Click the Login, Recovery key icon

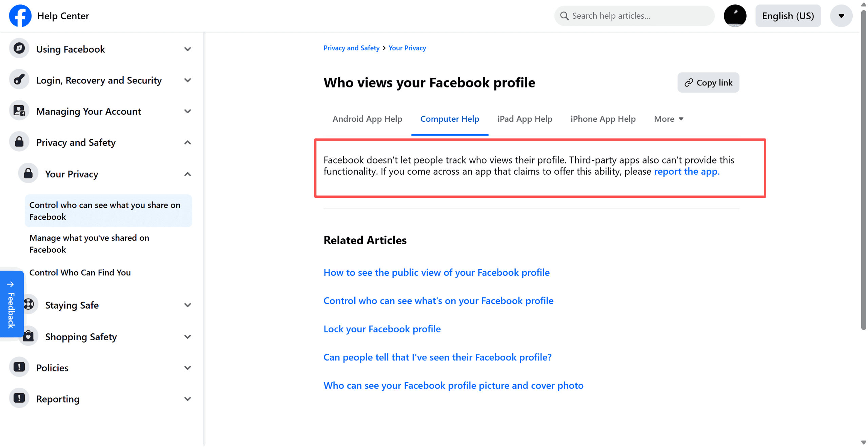click(19, 80)
